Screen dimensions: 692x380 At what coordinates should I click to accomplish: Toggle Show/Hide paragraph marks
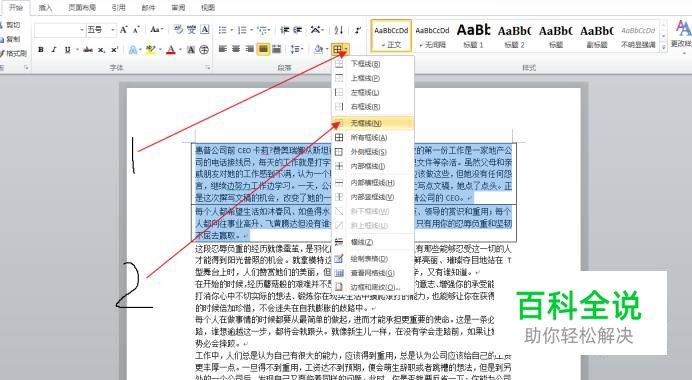point(358,30)
